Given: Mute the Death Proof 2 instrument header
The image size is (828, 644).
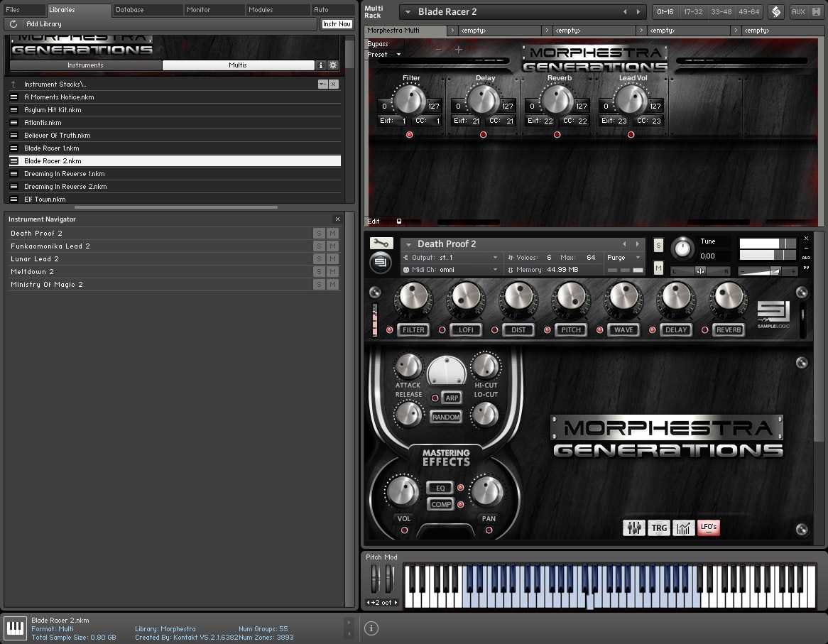Looking at the screenshot, I should tap(658, 268).
